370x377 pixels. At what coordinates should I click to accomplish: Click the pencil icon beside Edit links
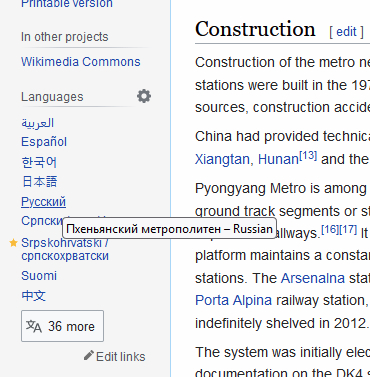click(x=88, y=356)
